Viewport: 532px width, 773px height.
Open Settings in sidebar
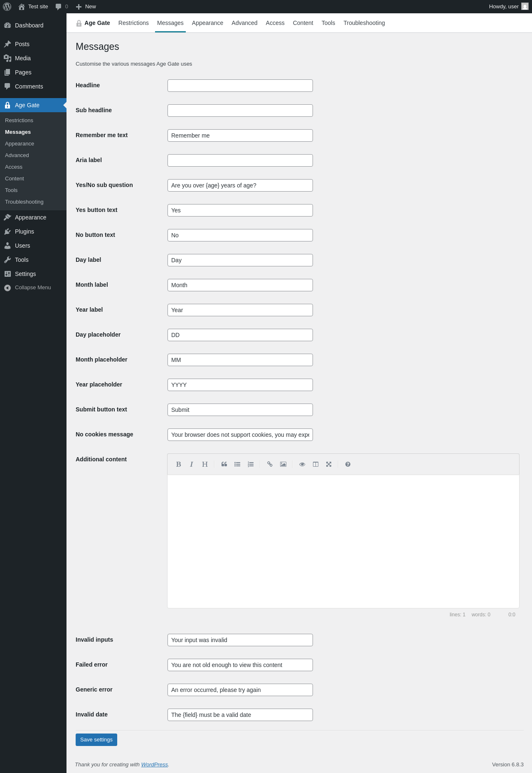tap(33, 274)
